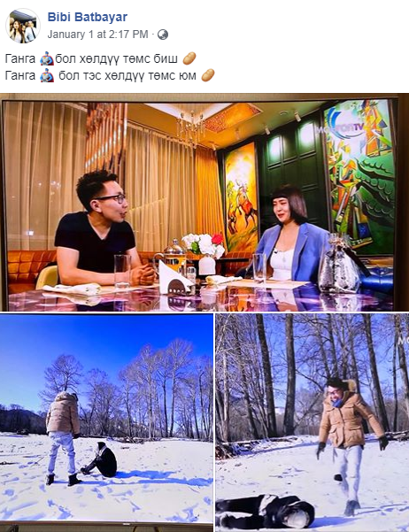409x532 pixels.
Task: Click the potato emoji ending second line
Action: [x=208, y=75]
